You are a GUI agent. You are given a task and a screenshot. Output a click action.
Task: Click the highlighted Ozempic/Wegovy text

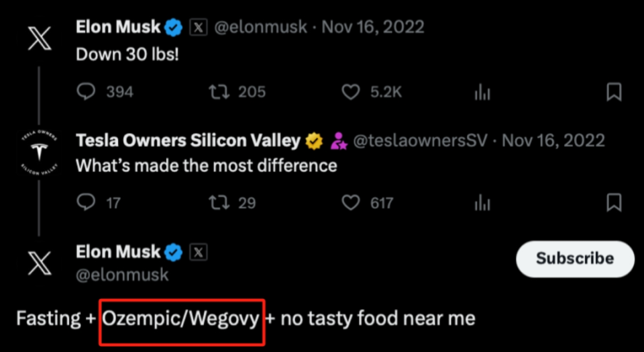tap(181, 318)
